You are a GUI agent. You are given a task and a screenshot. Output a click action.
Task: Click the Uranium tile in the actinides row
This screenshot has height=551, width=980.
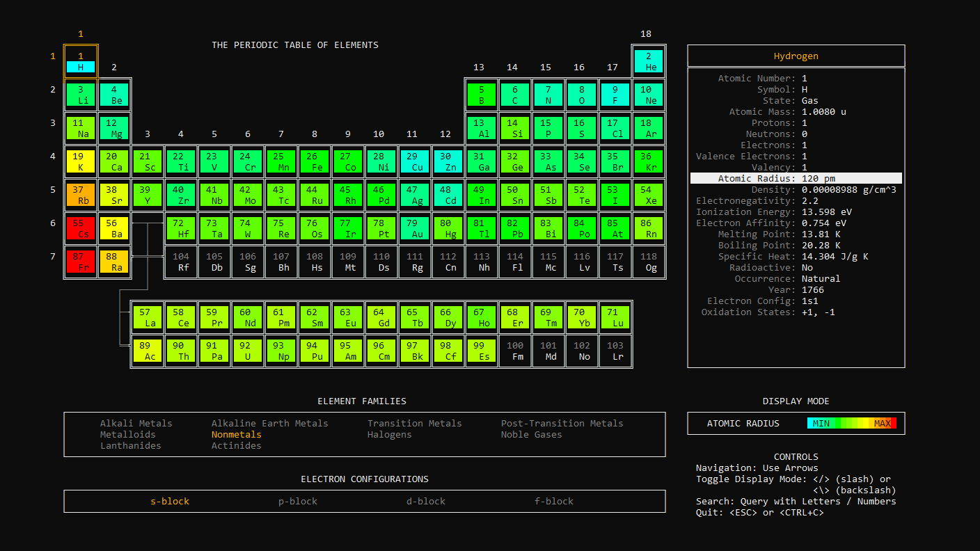248,349
